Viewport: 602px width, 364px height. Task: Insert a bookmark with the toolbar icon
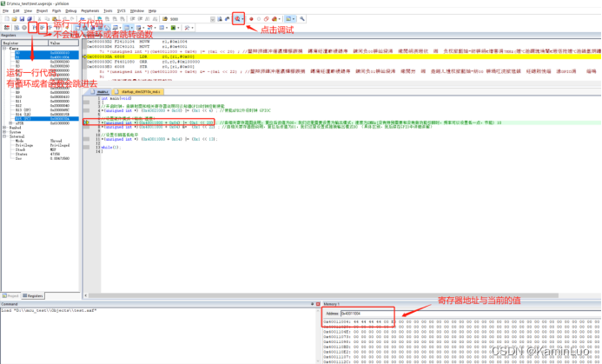coord(99,19)
